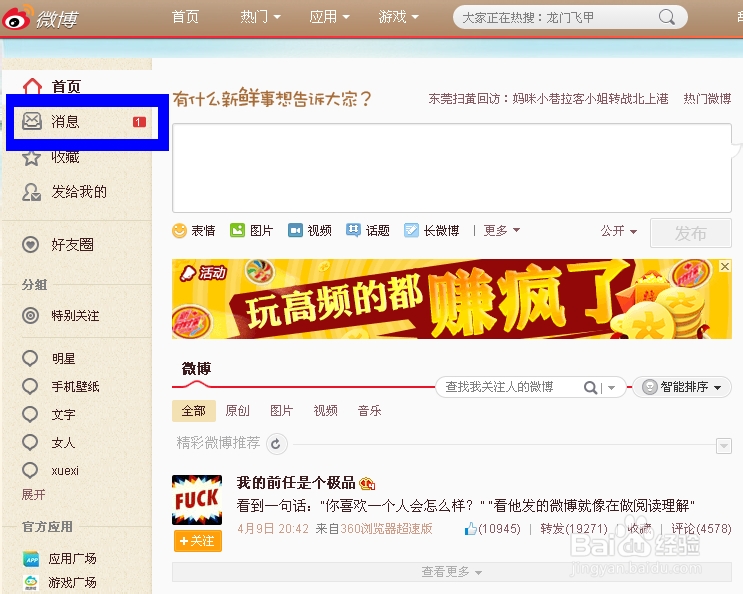743x594 pixels.
Task: Open the 热门微博 link
Action: (x=707, y=99)
